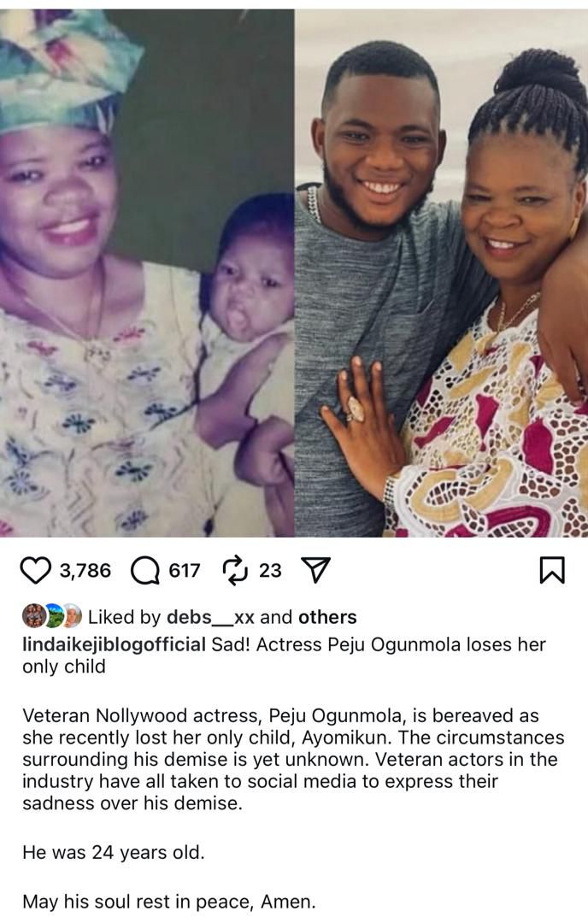Share post with paper plane icon
The height and width of the screenshot is (923, 588).
(315, 570)
